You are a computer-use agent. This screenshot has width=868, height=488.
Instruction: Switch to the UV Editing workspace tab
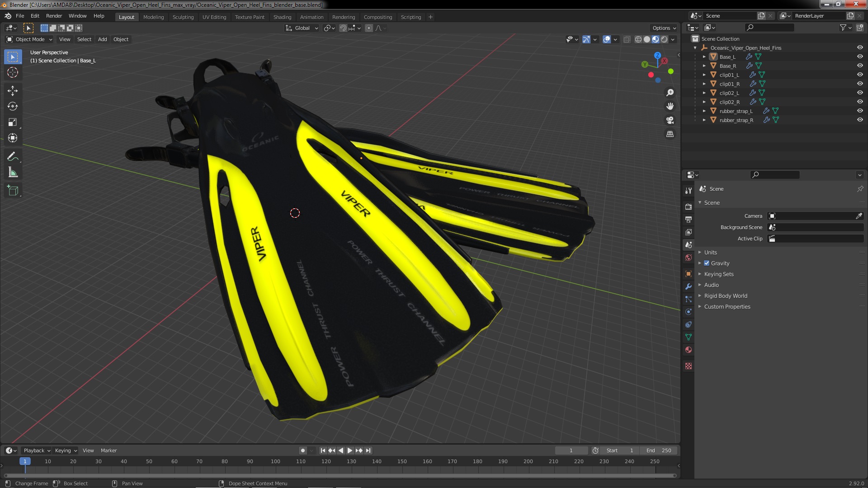[214, 17]
